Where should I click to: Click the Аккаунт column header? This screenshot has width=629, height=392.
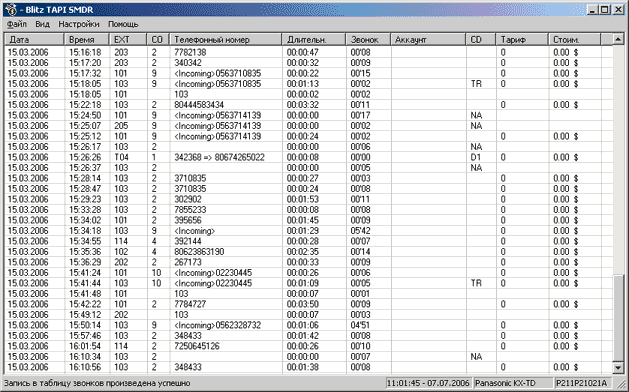point(428,39)
